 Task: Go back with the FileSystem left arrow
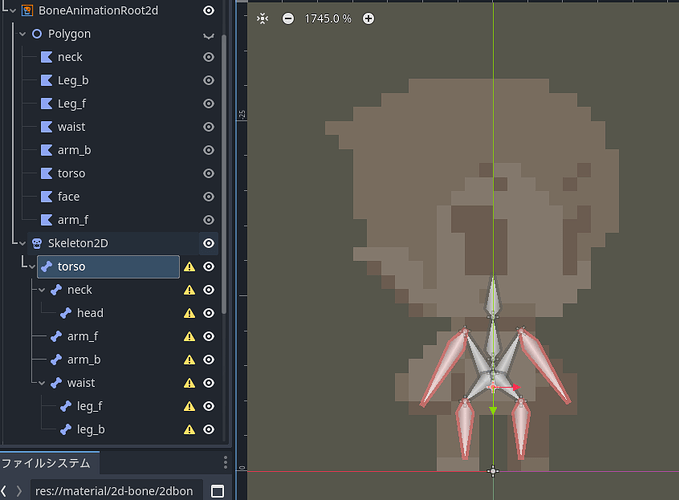pos(4,491)
